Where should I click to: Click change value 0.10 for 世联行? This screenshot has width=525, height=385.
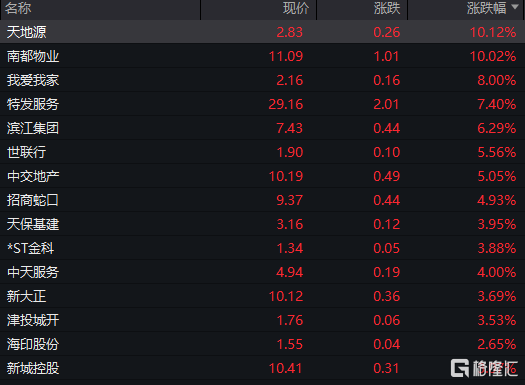click(387, 152)
